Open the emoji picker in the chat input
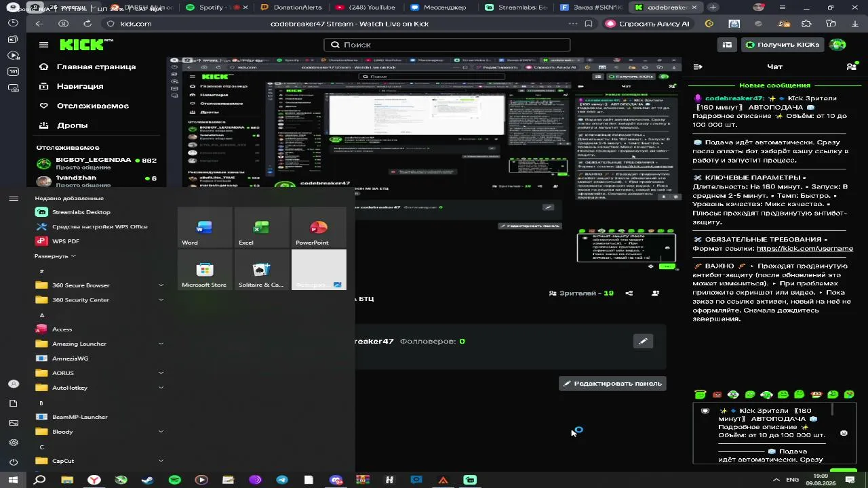 click(x=844, y=433)
